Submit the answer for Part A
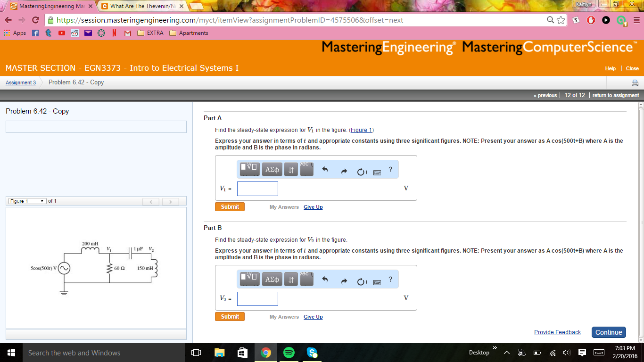The image size is (644, 362). click(x=230, y=206)
